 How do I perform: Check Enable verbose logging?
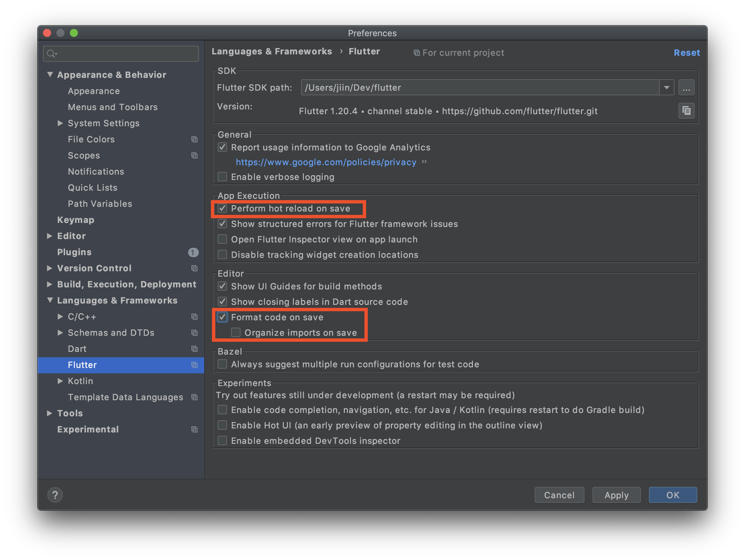[x=222, y=177]
